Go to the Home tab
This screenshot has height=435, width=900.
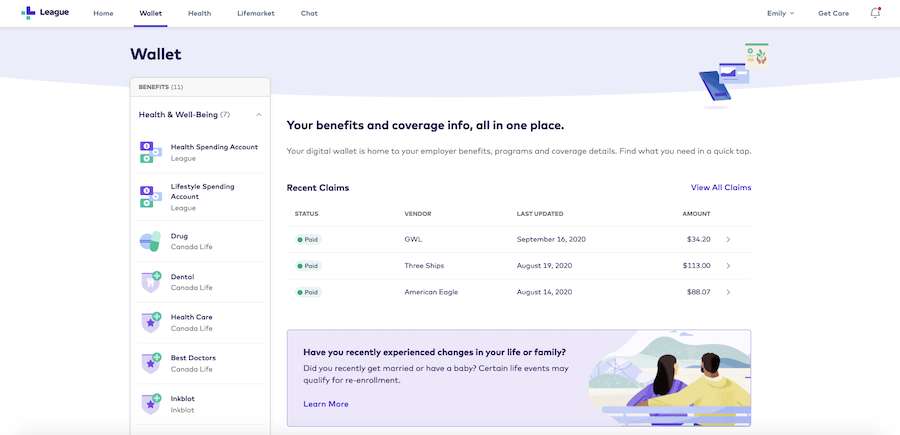coord(103,13)
